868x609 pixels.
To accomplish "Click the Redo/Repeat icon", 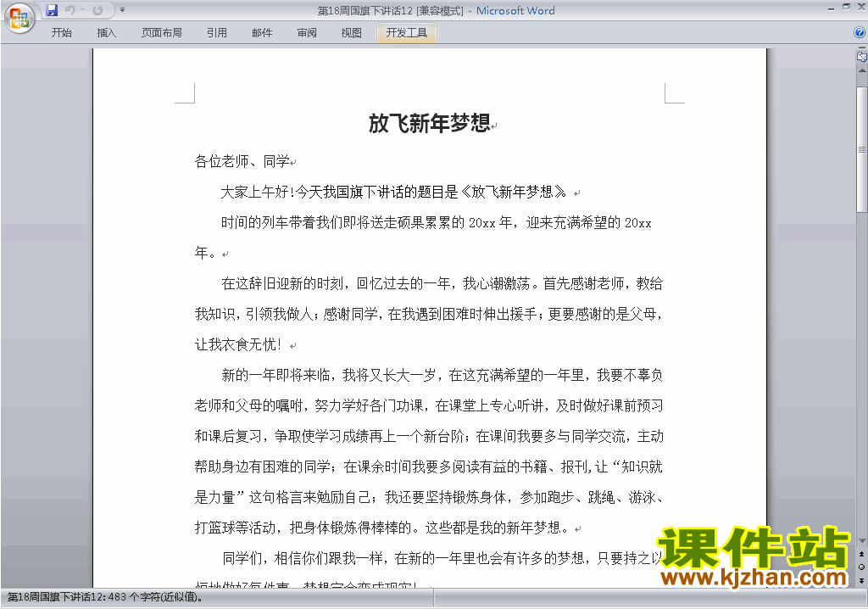I will tap(98, 10).
